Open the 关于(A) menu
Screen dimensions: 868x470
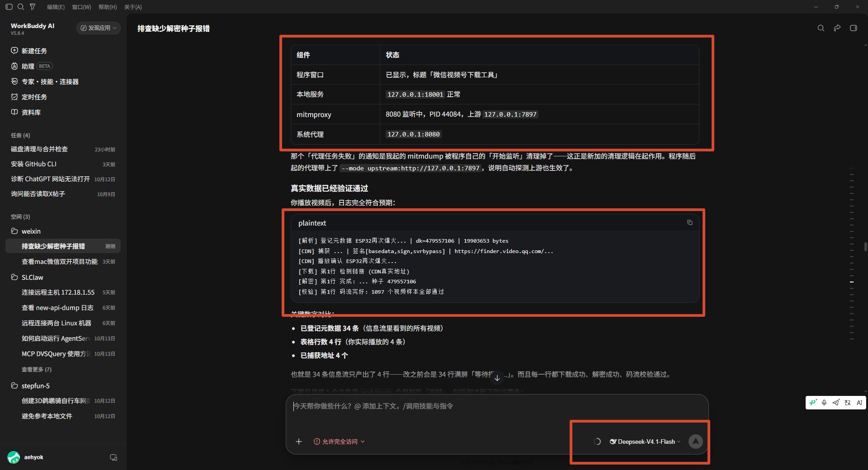pyautogui.click(x=133, y=7)
